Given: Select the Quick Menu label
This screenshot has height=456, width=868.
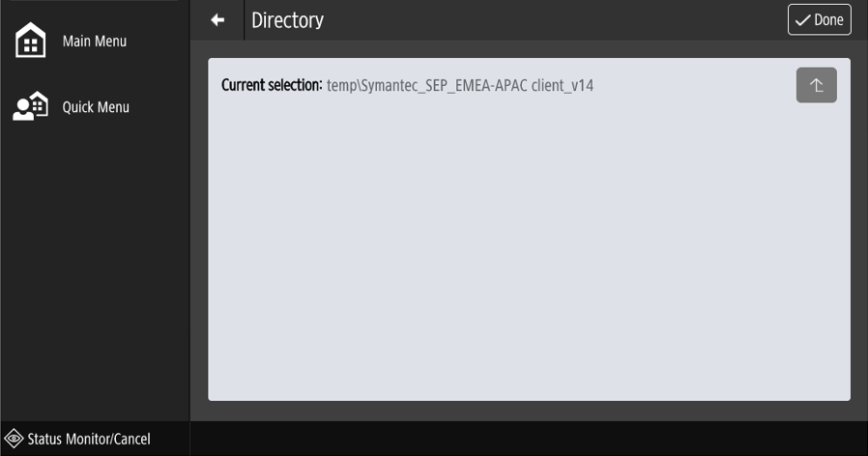Looking at the screenshot, I should [x=96, y=107].
